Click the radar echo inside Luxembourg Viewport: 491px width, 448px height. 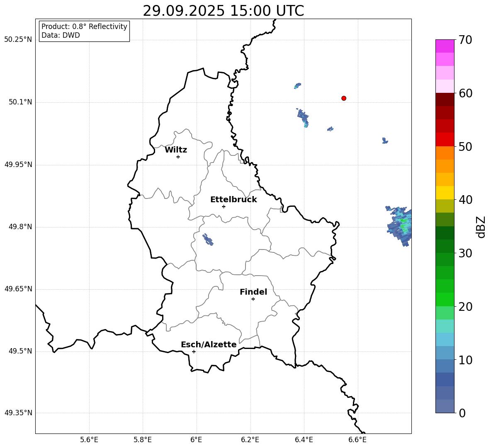tap(208, 239)
